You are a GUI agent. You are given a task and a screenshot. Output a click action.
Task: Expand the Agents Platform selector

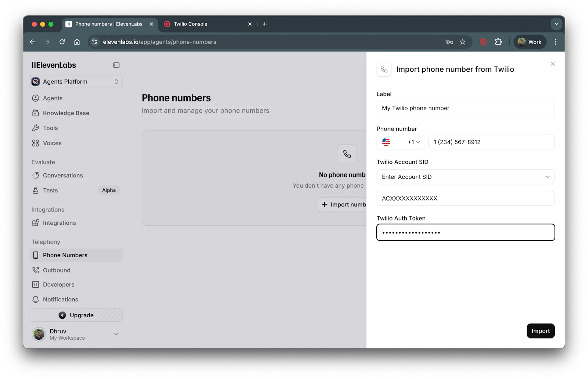76,82
